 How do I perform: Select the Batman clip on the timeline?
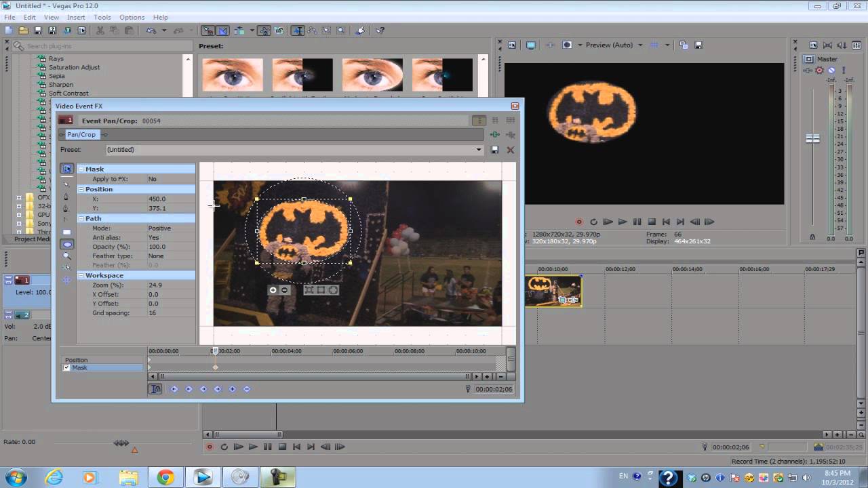pyautogui.click(x=553, y=291)
